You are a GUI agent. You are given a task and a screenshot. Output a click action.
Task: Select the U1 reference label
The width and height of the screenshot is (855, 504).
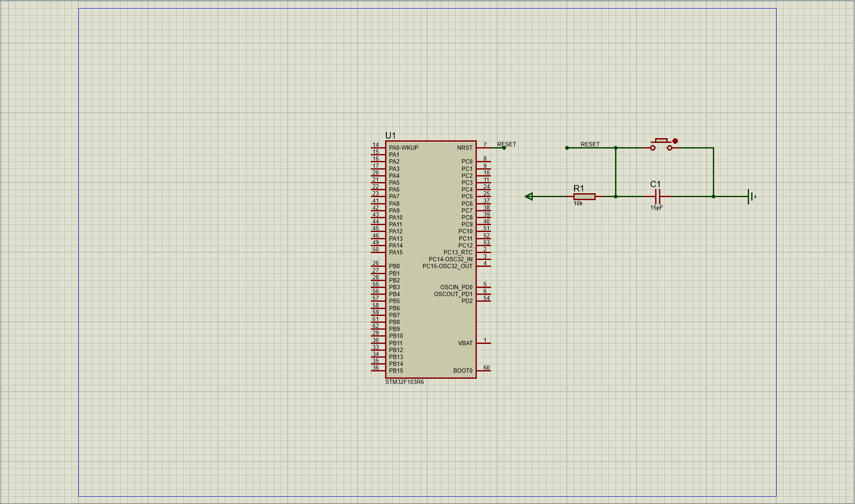pyautogui.click(x=390, y=136)
